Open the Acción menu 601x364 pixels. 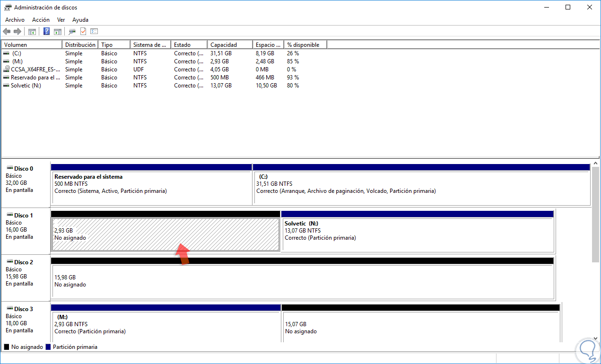41,20
